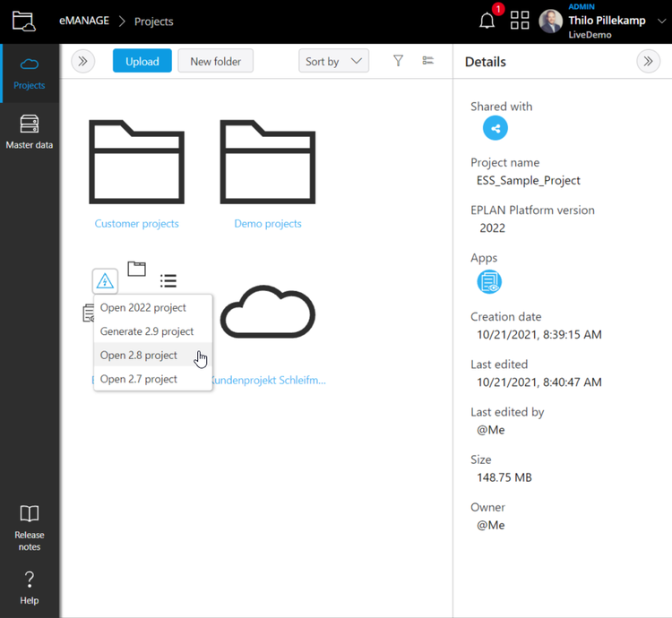Open Master data in sidebar
Image resolution: width=672 pixels, height=618 pixels.
tap(30, 132)
